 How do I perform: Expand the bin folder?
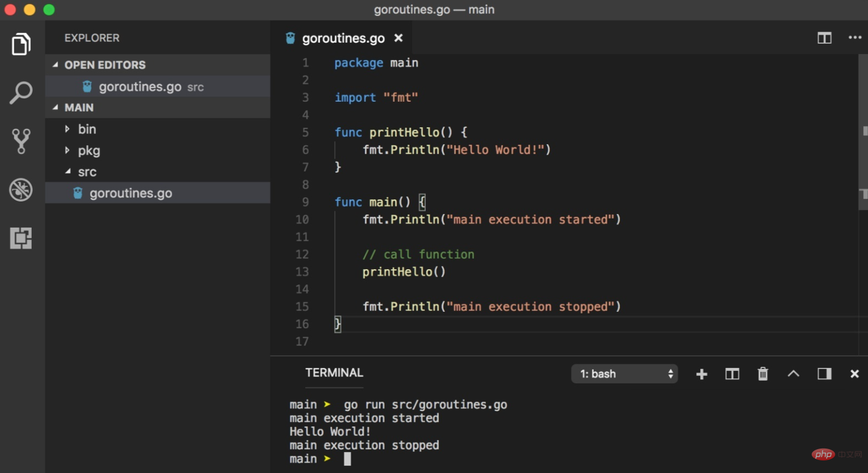click(86, 129)
